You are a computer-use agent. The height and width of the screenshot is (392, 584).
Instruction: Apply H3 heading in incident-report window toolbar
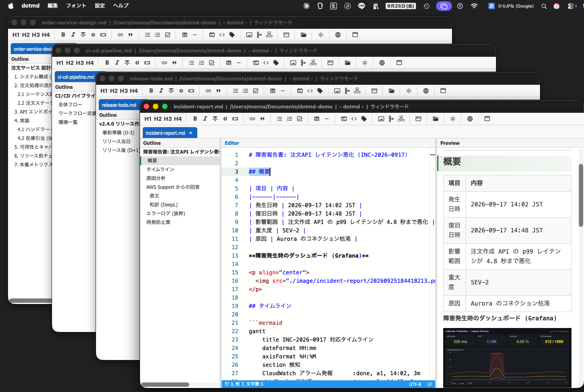[x=168, y=119]
